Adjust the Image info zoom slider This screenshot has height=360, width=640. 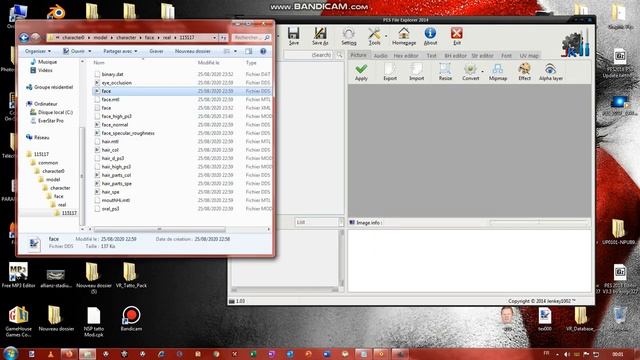[539, 222]
